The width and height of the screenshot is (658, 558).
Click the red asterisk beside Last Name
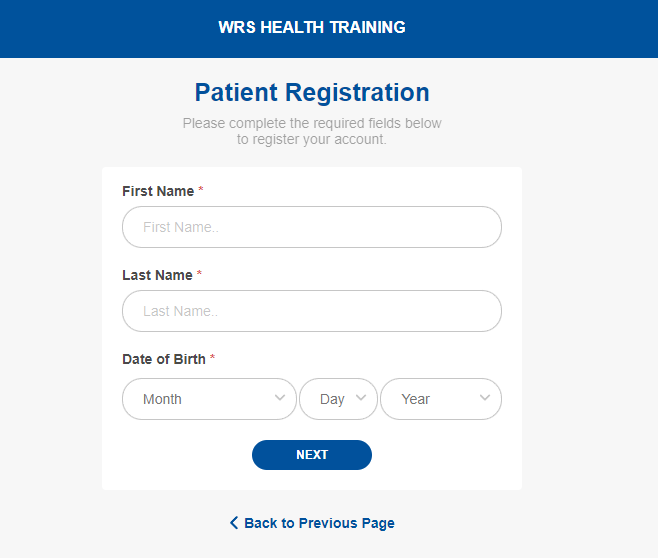(x=199, y=274)
